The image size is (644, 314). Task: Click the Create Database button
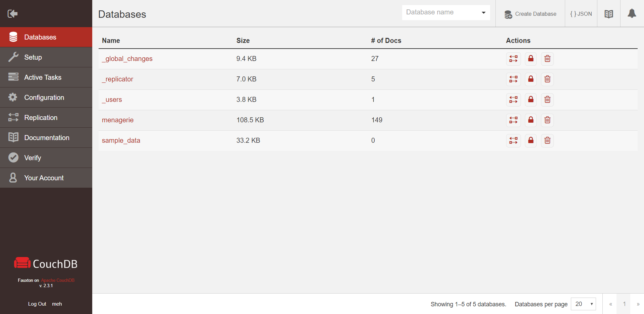pos(530,14)
